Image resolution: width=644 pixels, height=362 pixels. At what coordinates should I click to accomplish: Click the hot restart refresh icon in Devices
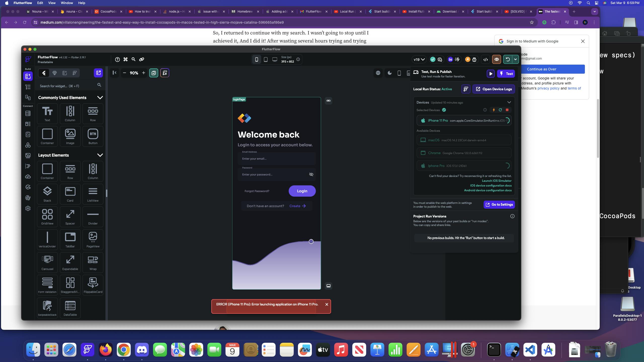(x=500, y=110)
